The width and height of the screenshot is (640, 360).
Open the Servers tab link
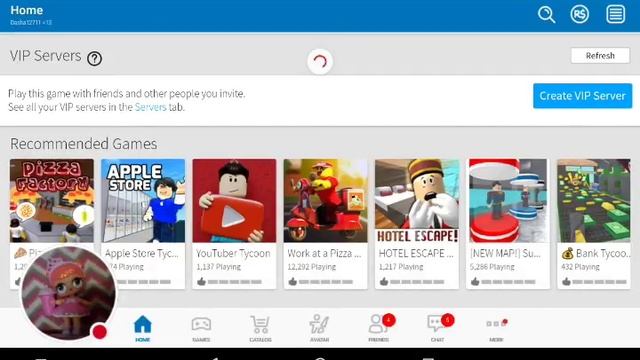(x=151, y=107)
